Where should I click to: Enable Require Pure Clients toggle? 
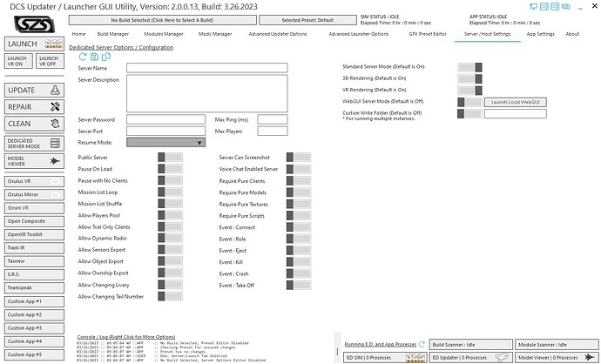point(299,180)
